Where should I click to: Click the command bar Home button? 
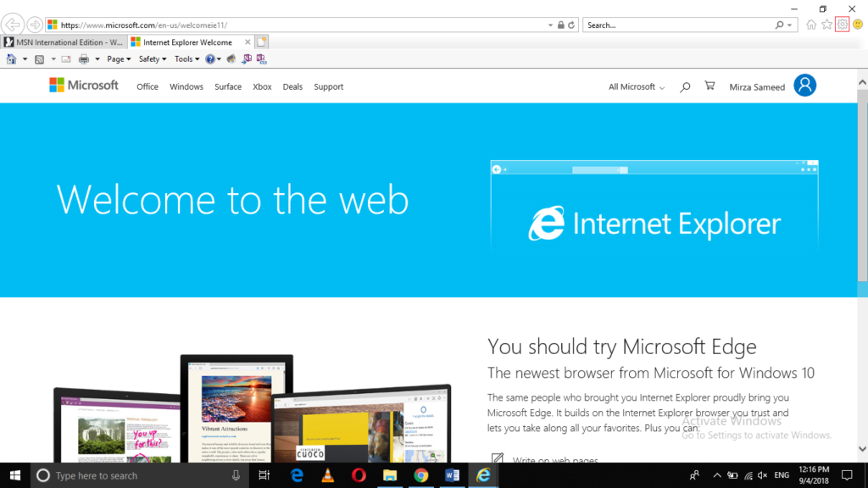click(11, 58)
